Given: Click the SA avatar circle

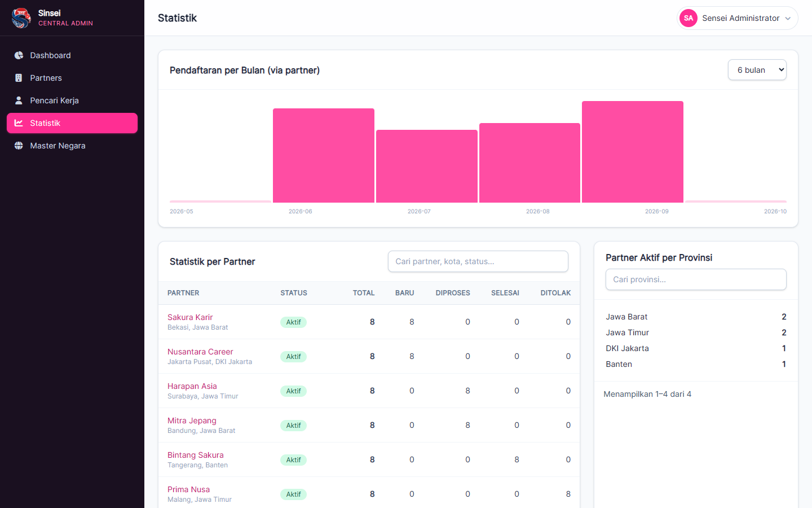Looking at the screenshot, I should coord(689,18).
